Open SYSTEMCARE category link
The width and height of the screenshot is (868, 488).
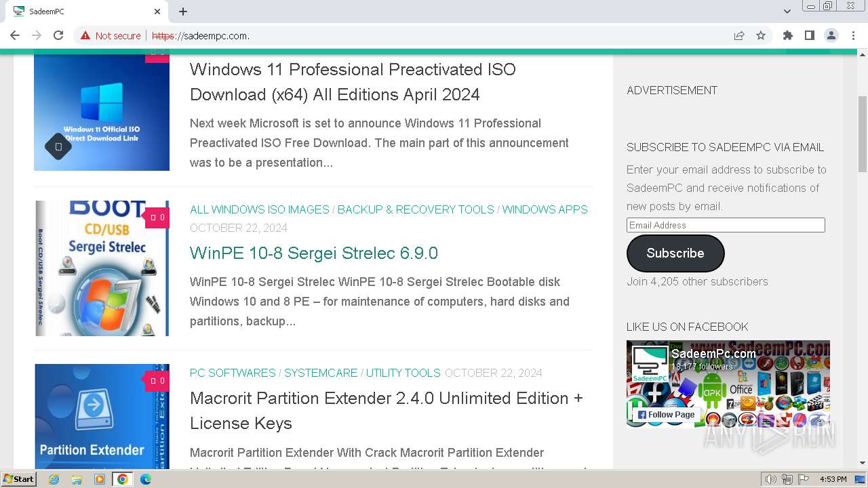click(x=321, y=373)
